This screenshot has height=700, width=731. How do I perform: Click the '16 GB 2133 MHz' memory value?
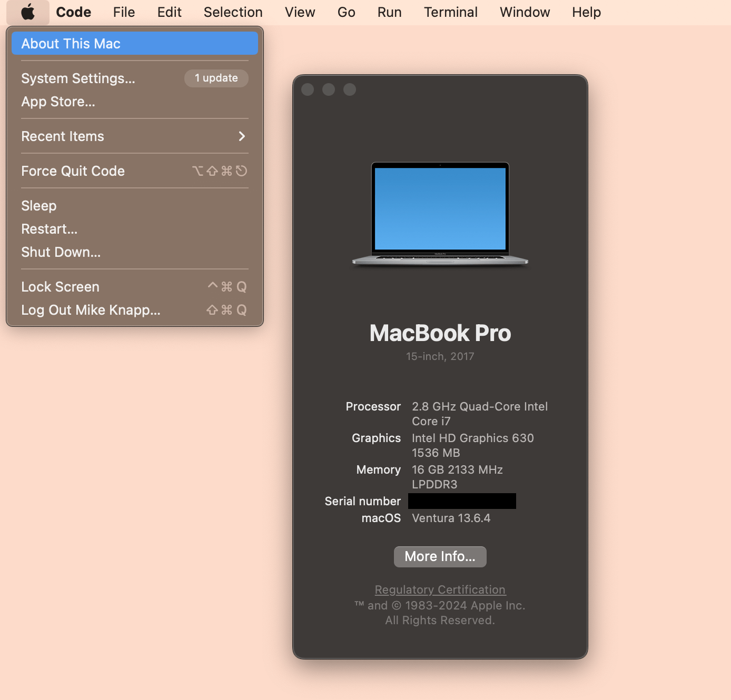[457, 470]
